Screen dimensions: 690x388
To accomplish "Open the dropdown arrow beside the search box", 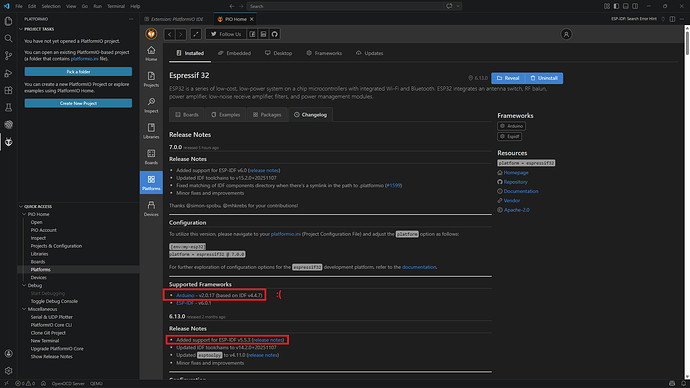I will (458, 6).
